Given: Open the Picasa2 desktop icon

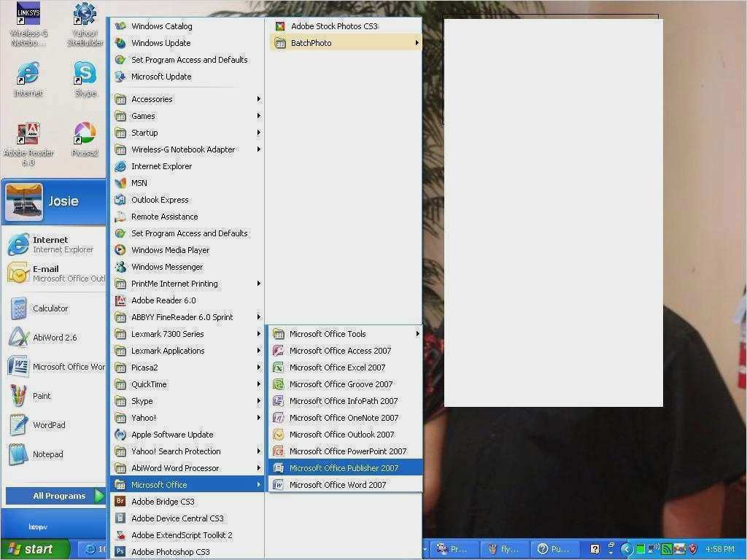Looking at the screenshot, I should coord(85,135).
